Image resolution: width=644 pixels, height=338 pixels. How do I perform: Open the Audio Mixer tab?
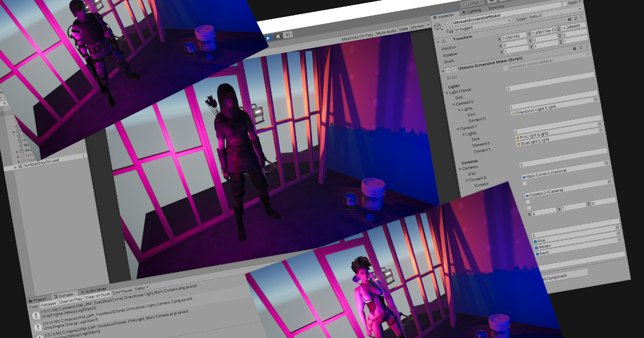point(95,289)
